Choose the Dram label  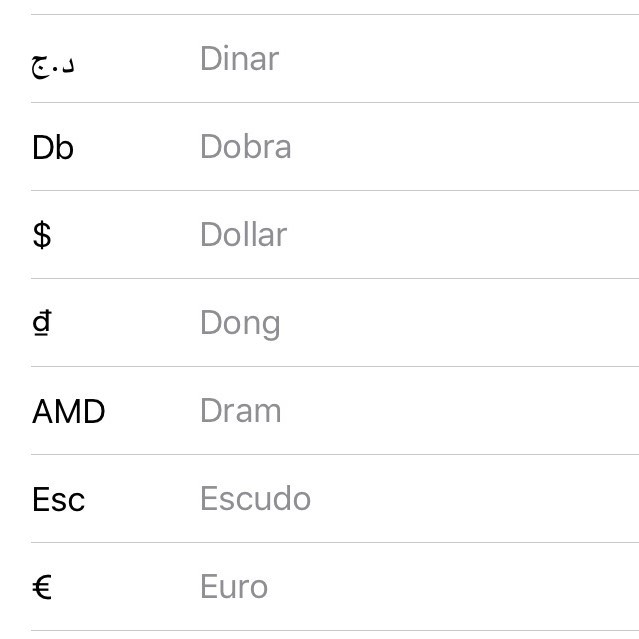(x=240, y=411)
